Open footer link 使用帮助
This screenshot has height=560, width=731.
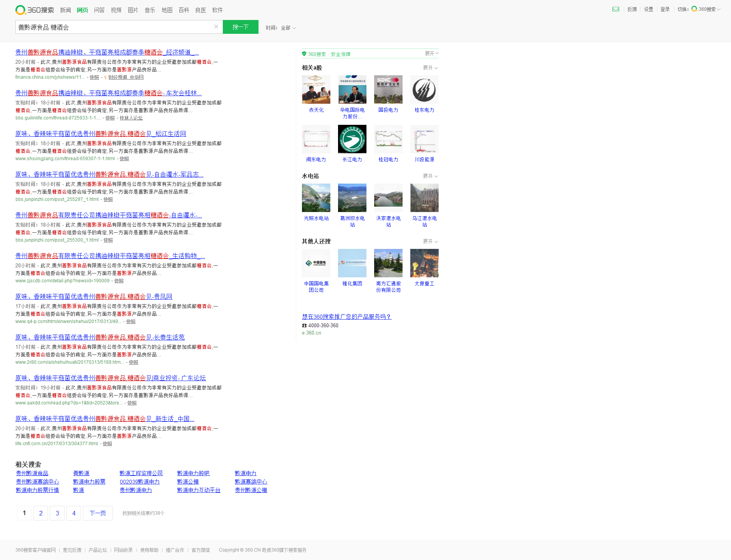pyautogui.click(x=149, y=550)
